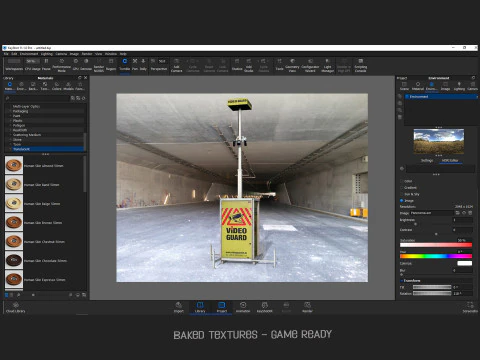This screenshot has width=480, height=360.
Task: Activate the Region render tool
Action: tap(111, 64)
